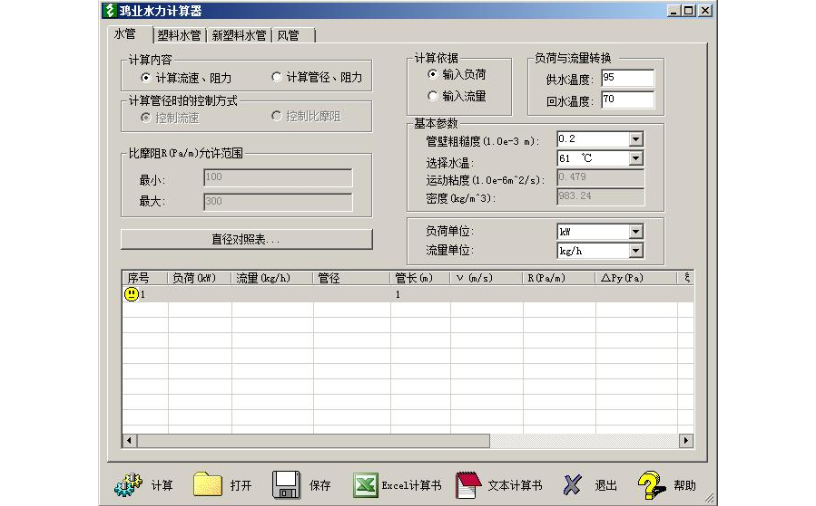The width and height of the screenshot is (816, 506).
Task: Click the folder 打开 (Open) icon
Action: pos(208,486)
